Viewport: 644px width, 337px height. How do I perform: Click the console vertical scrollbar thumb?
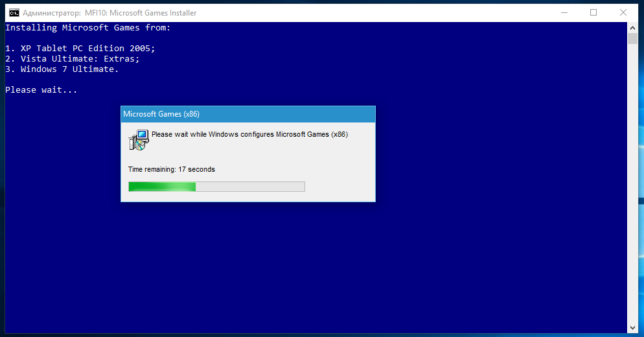pyautogui.click(x=632, y=39)
